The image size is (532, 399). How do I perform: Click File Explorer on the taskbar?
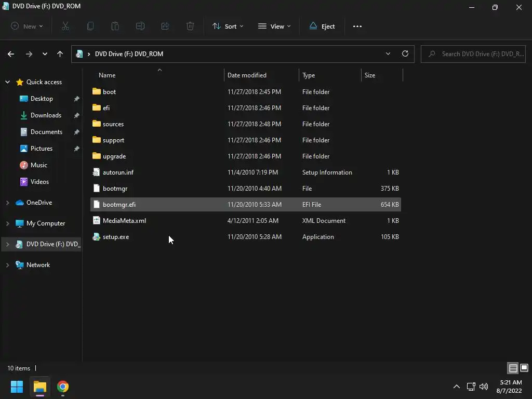point(40,387)
